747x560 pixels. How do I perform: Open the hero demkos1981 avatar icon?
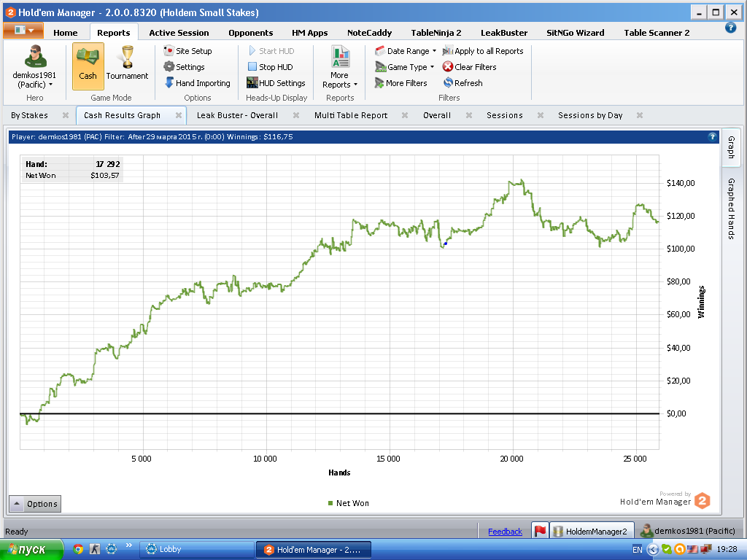coord(35,56)
